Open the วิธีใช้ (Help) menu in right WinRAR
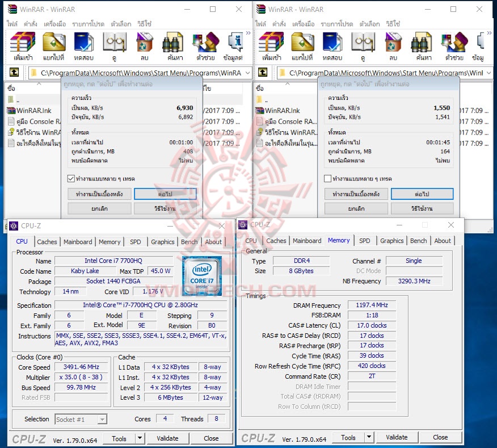497x448 pixels. [393, 24]
